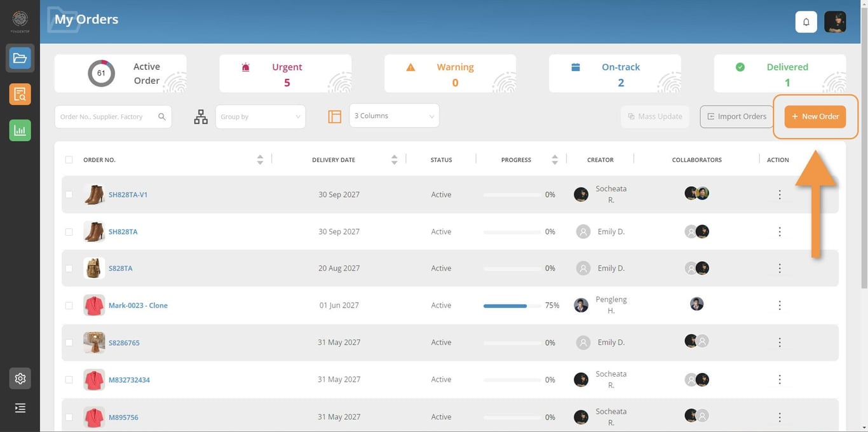Open the user profile avatar
This screenshot has height=432, width=868.
tap(835, 22)
